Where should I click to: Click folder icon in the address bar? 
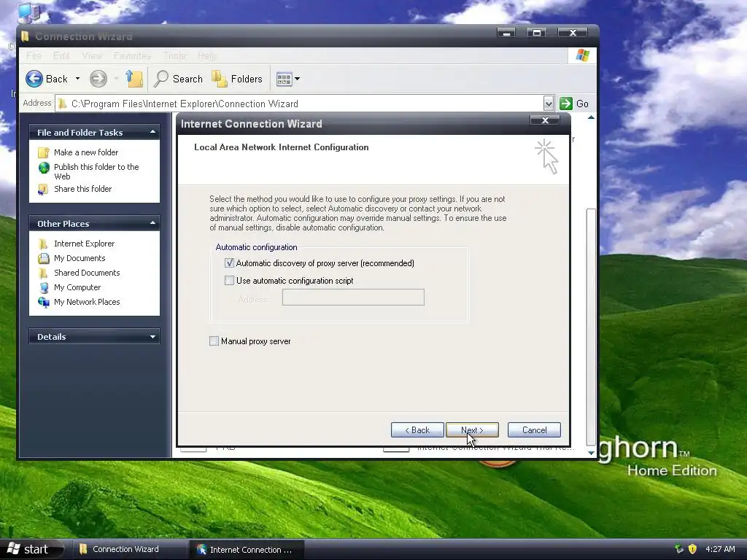pos(62,104)
